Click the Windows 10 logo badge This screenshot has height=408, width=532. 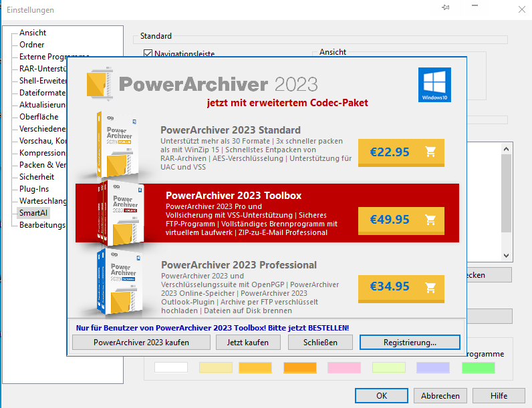434,85
